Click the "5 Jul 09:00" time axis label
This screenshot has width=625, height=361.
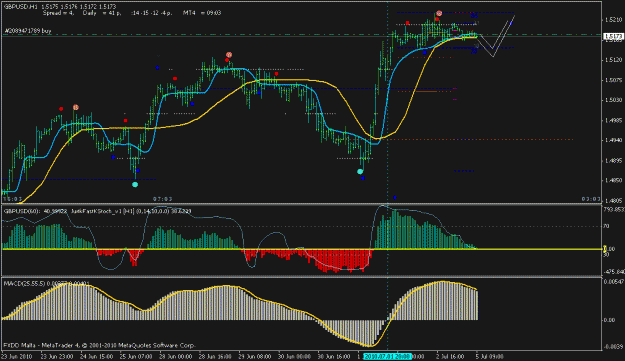(490, 356)
